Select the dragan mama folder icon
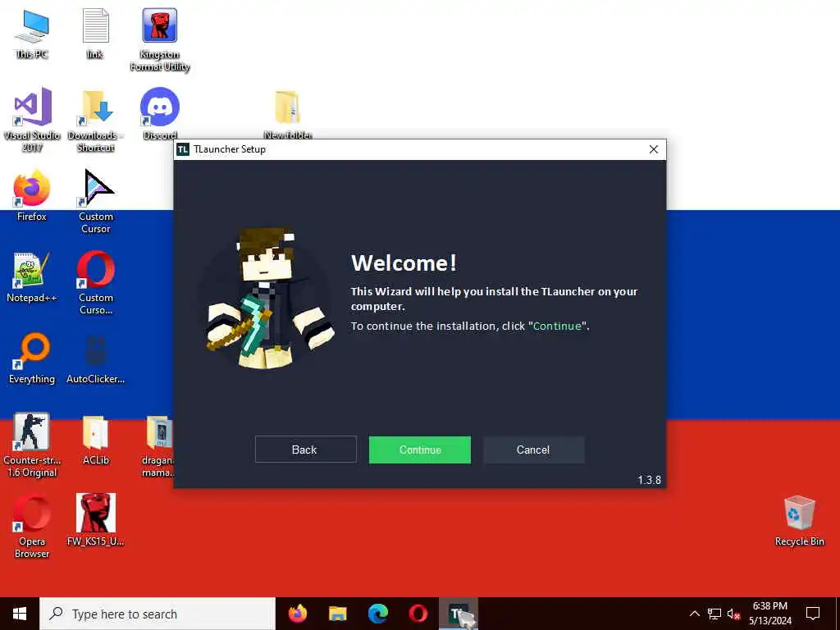 pos(158,445)
